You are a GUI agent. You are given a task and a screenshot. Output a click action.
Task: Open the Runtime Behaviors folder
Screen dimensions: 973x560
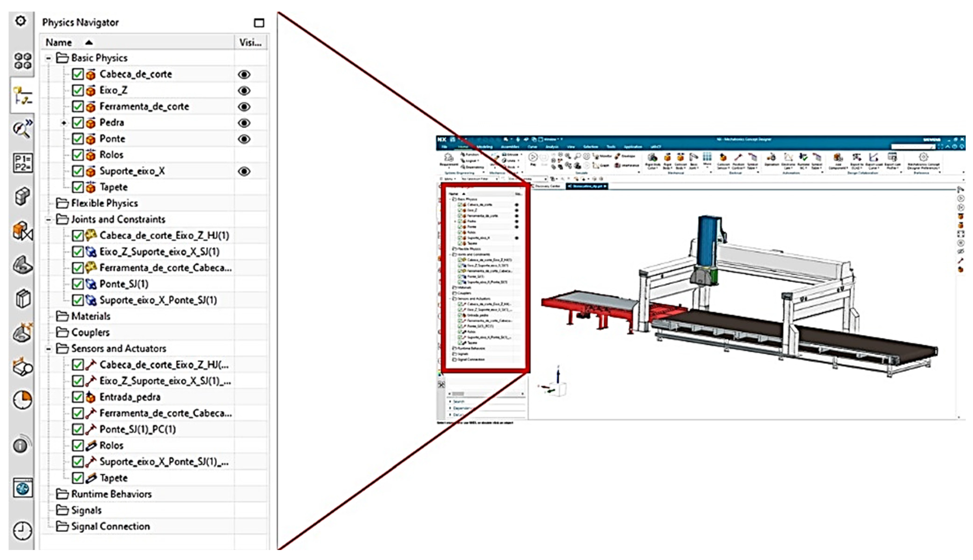pyautogui.click(x=111, y=494)
